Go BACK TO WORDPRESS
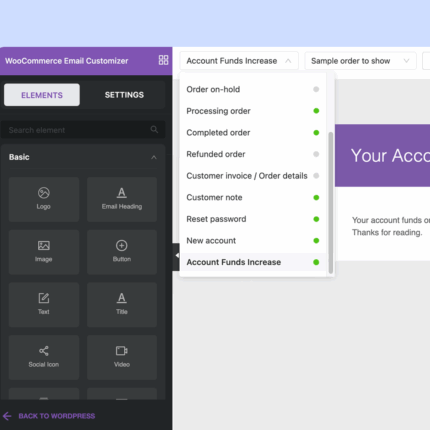 pyautogui.click(x=57, y=416)
